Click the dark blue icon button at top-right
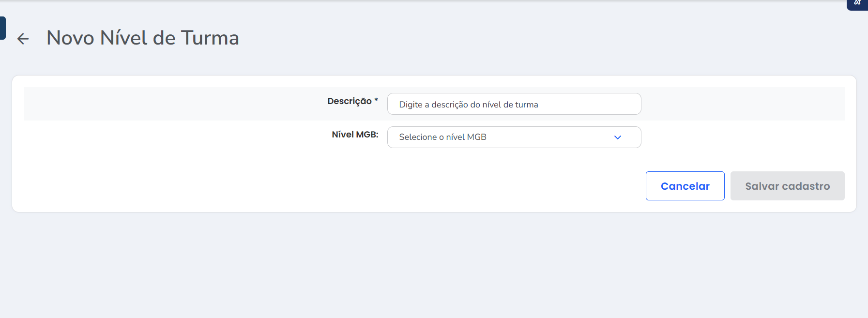 (x=857, y=4)
